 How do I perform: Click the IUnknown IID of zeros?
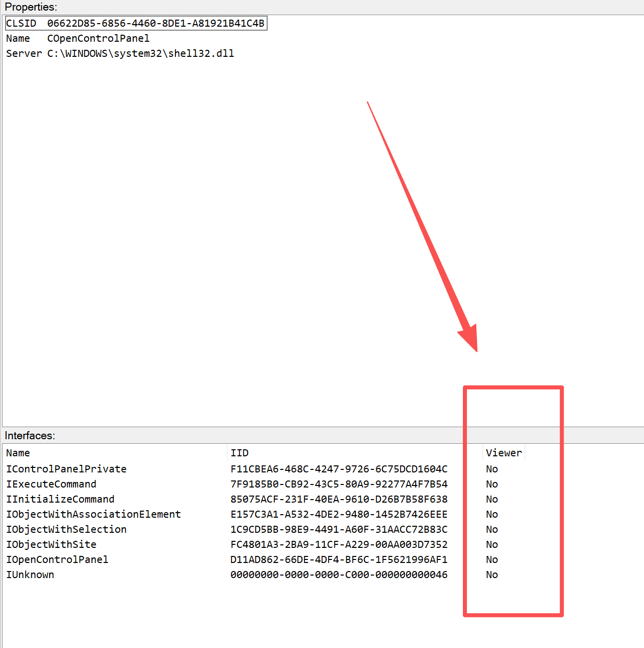pos(339,575)
